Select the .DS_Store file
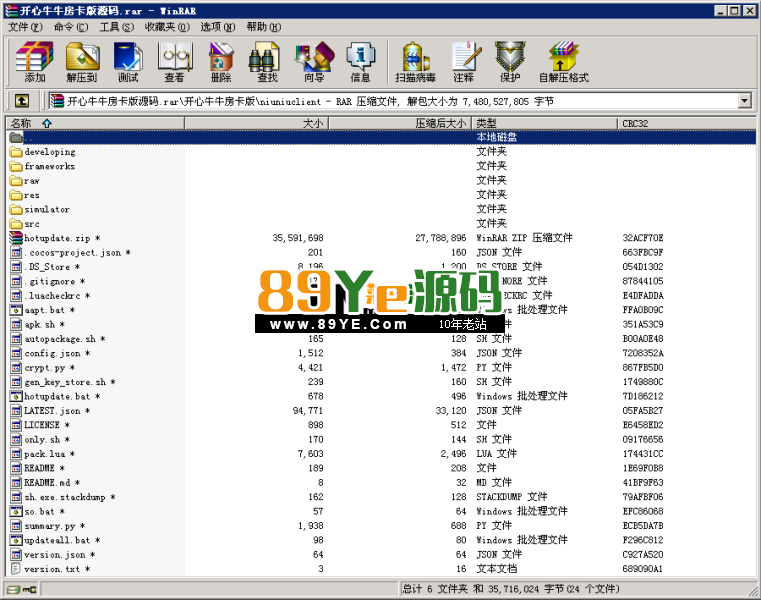The image size is (761, 600). coord(45,267)
